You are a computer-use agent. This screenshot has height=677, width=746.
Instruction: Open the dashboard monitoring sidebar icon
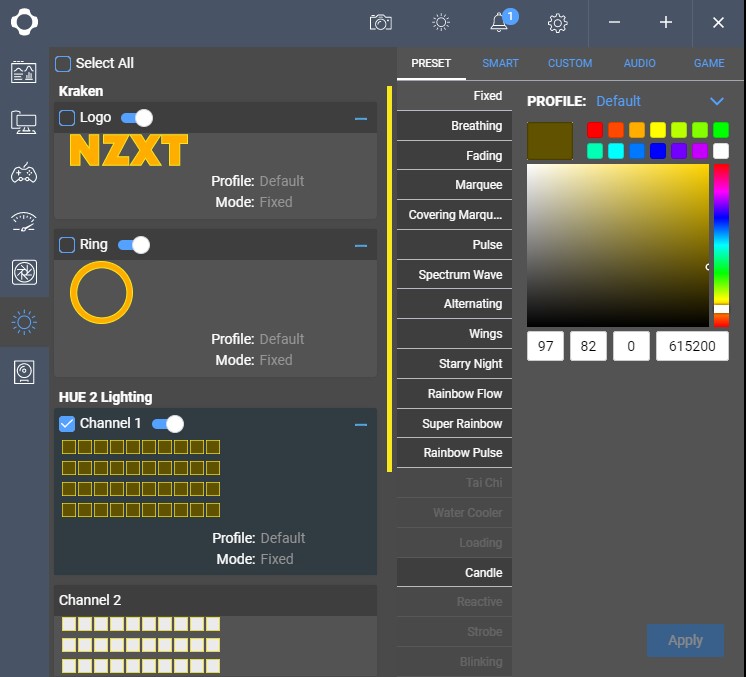point(24,72)
